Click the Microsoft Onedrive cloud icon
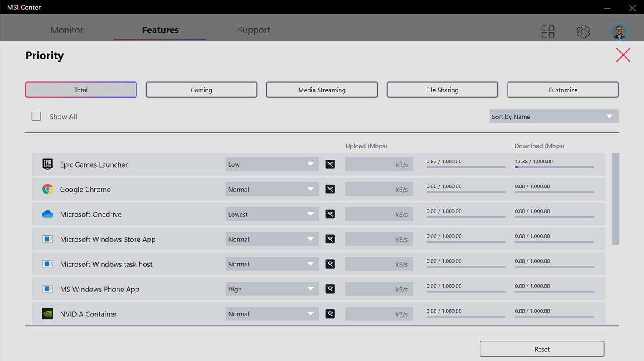This screenshot has width=644, height=361. [47, 214]
